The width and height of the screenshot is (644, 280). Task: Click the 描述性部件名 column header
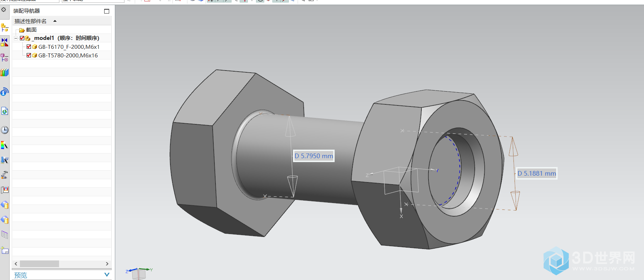tap(62, 21)
